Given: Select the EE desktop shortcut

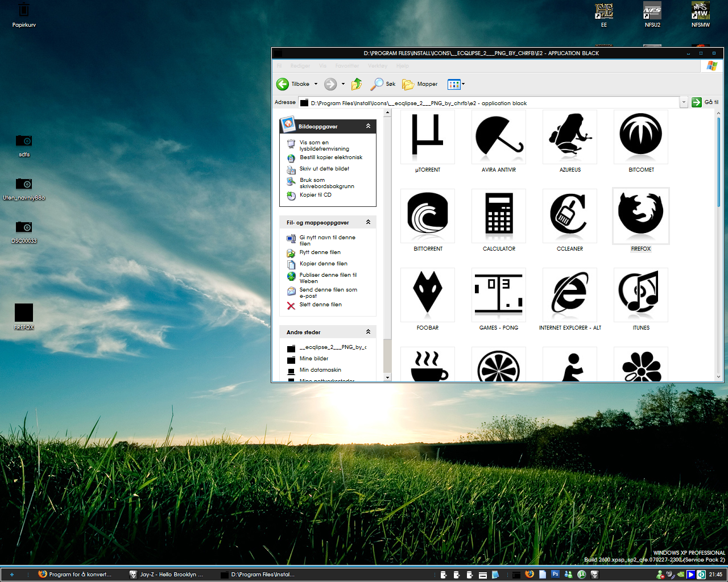Looking at the screenshot, I should [604, 15].
